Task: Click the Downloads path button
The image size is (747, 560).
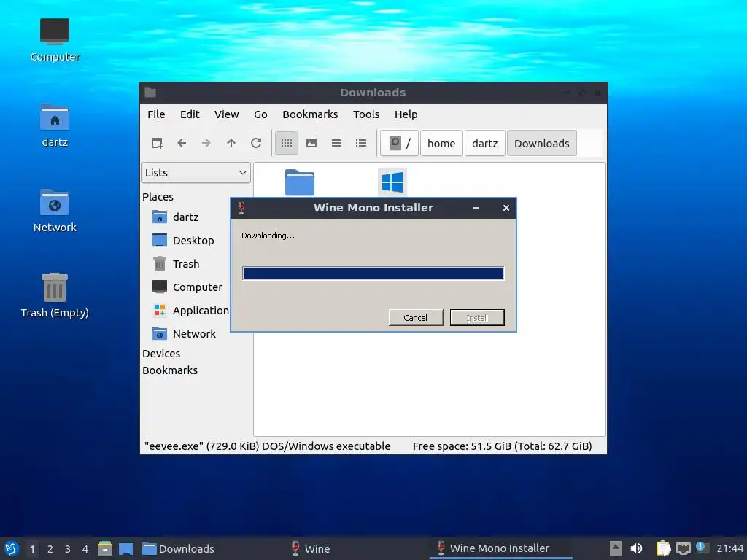Action: pos(542,143)
